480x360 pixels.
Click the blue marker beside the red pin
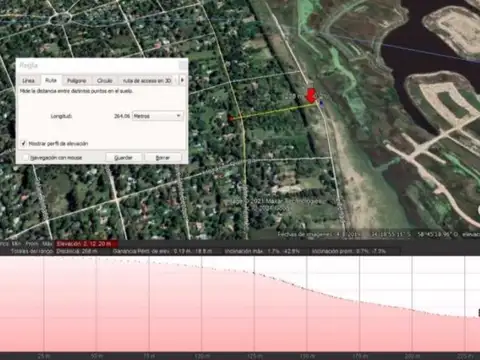click(321, 103)
